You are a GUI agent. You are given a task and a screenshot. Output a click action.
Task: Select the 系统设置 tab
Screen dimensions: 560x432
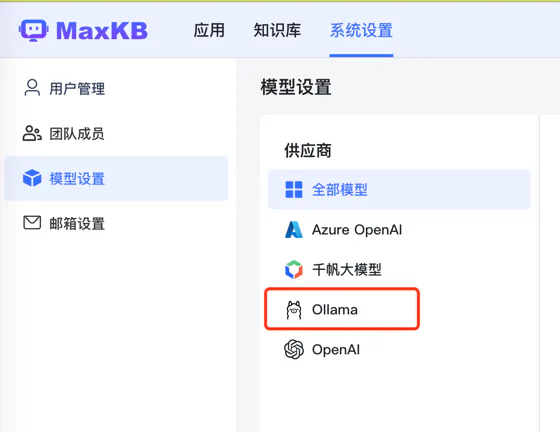click(x=361, y=30)
